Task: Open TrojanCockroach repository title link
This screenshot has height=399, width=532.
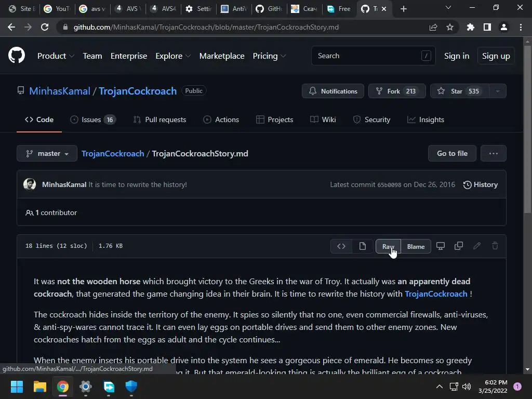Action: (138, 91)
